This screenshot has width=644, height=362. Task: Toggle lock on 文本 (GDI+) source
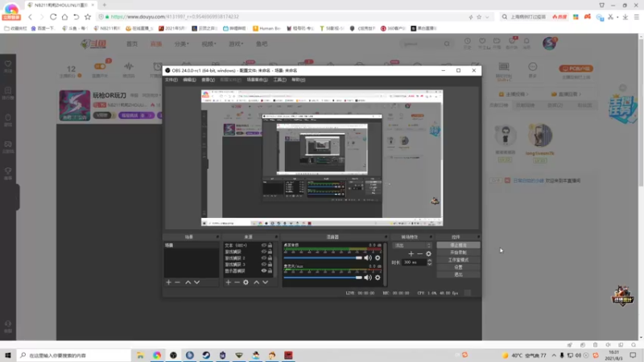270,245
